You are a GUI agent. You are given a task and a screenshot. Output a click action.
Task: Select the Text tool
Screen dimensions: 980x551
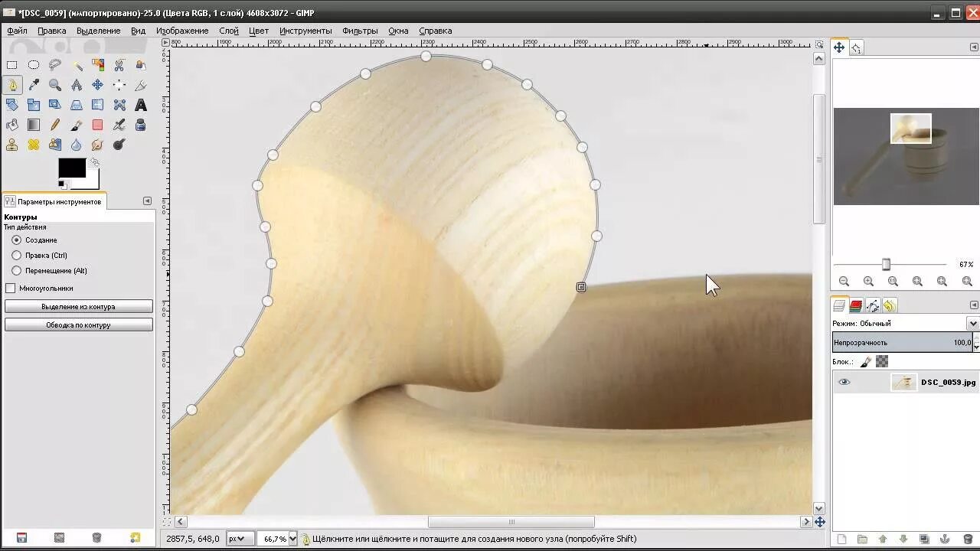coord(141,105)
